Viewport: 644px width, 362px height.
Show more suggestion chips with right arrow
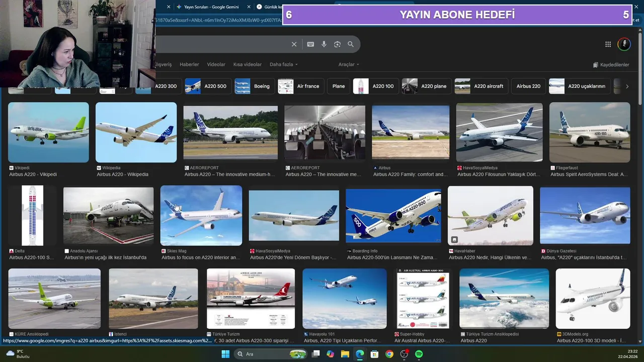627,86
